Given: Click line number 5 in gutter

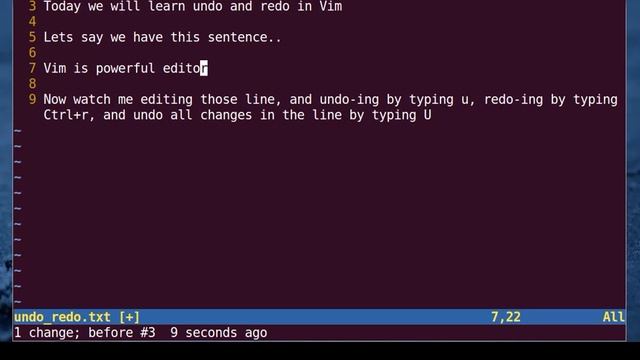Looking at the screenshot, I should (x=32, y=37).
